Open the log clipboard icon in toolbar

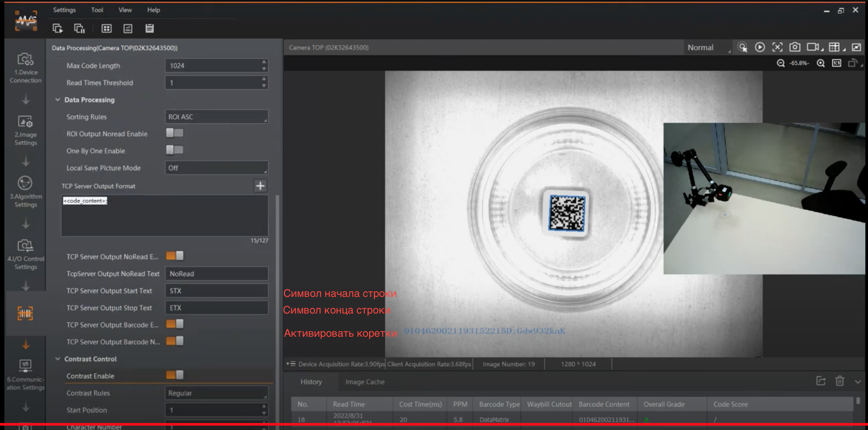coord(149,28)
